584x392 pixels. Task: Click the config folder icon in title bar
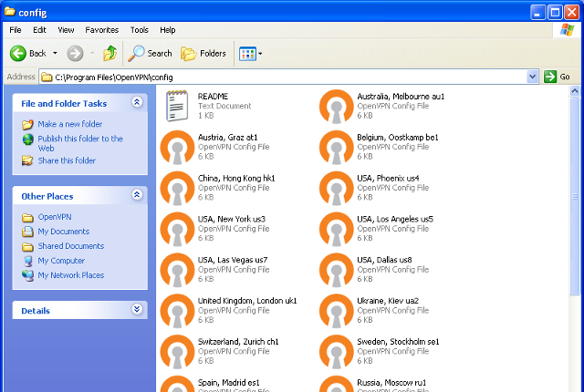point(10,12)
